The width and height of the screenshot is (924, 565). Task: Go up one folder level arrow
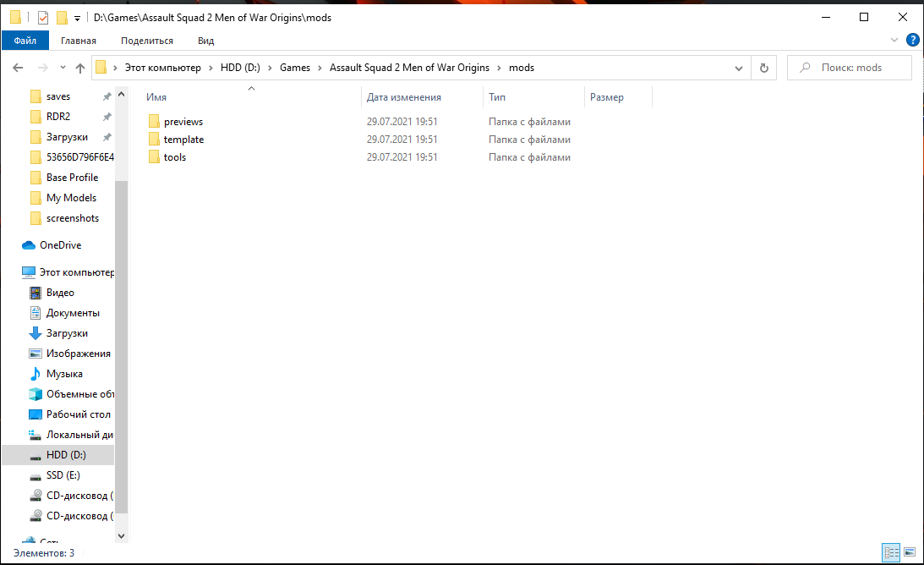point(80,68)
